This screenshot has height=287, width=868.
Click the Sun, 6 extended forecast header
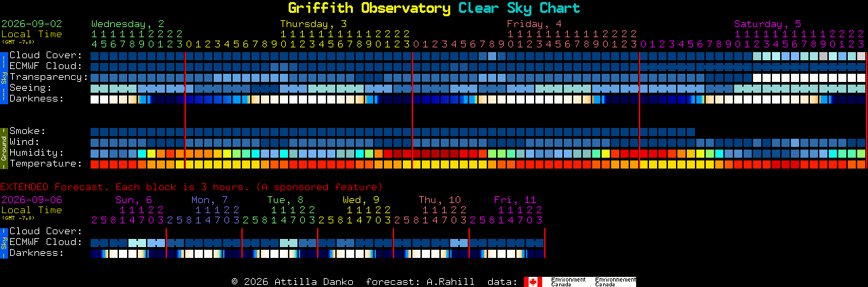coord(134,200)
